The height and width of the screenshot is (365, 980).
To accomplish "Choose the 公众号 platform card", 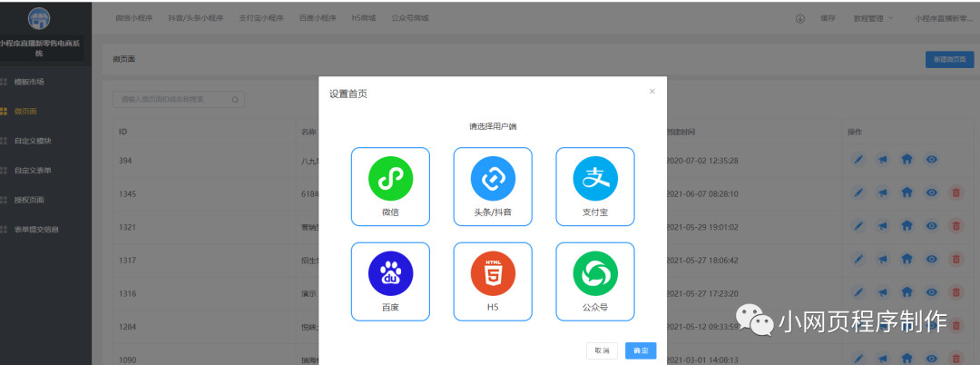I will tap(595, 281).
